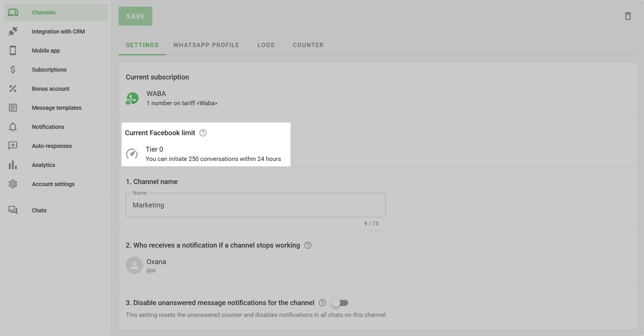
Task: Click the percent icon for Bonus account
Action: (13, 89)
